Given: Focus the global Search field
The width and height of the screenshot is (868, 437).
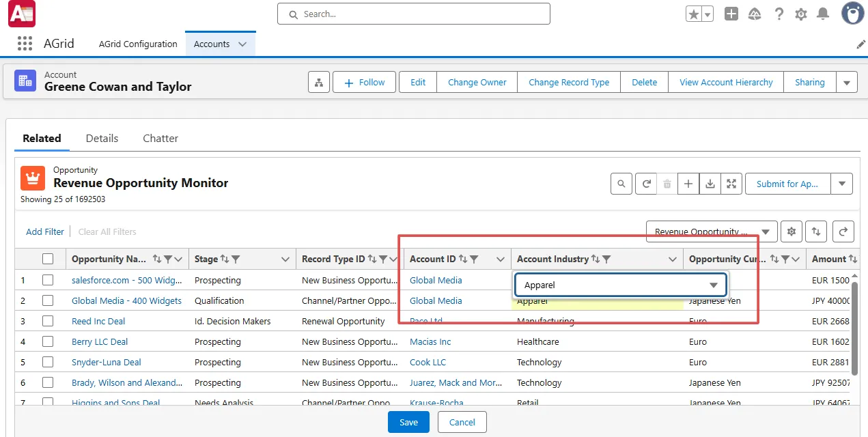Looking at the screenshot, I should pos(413,14).
